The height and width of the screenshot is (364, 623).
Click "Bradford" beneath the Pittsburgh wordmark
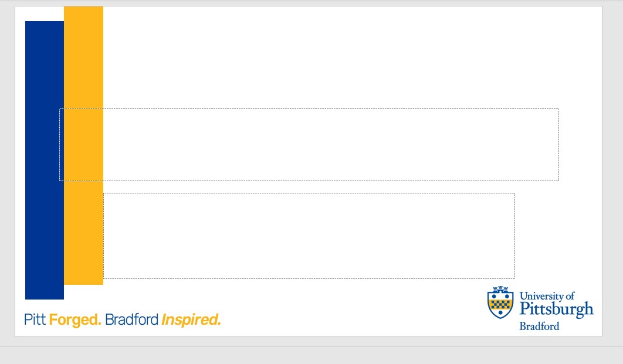point(539,326)
